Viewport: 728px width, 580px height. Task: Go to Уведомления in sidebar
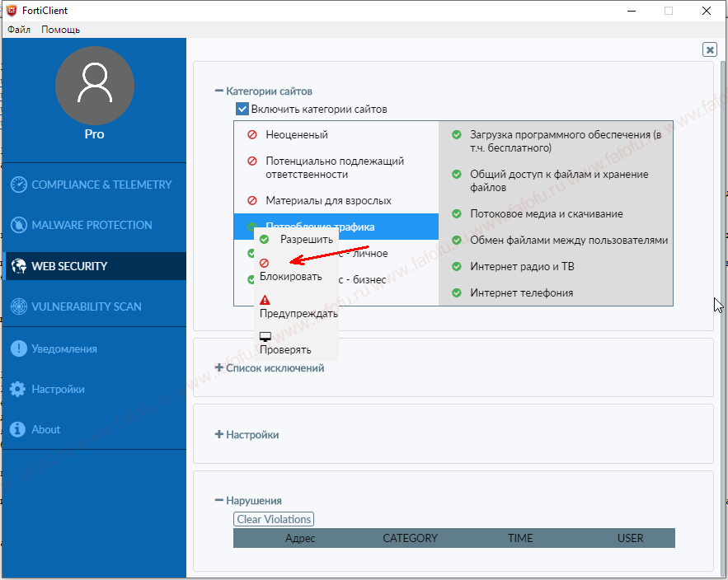tap(94, 348)
